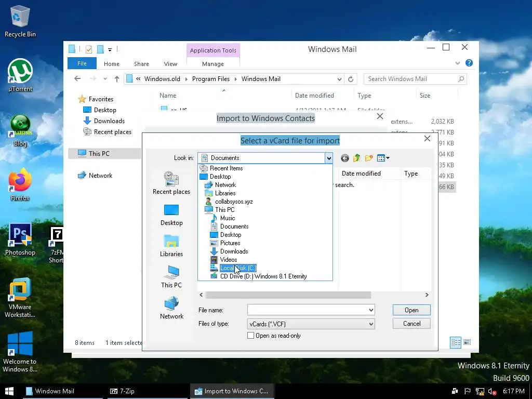Collapse the Look in dropdown arrow
The width and height of the screenshot is (532, 399).
tap(328, 158)
